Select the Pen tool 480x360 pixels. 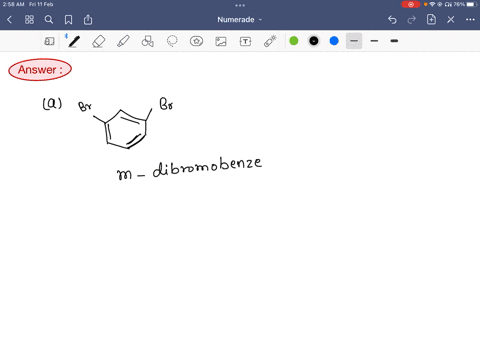74,41
